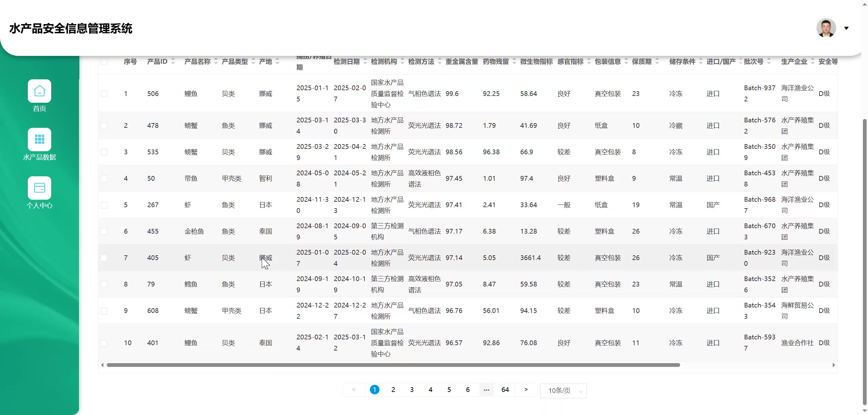Sort by 检测日期 column arrows
The image size is (868, 415).
pos(365,61)
